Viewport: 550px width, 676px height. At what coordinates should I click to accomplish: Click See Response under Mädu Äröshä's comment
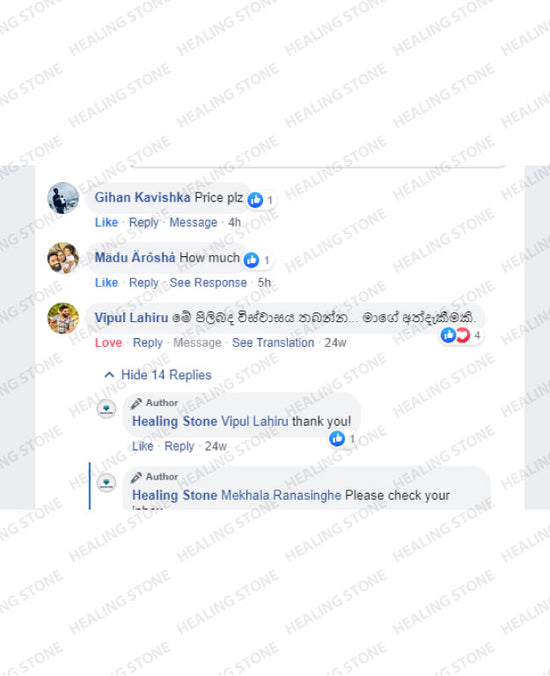(x=208, y=282)
